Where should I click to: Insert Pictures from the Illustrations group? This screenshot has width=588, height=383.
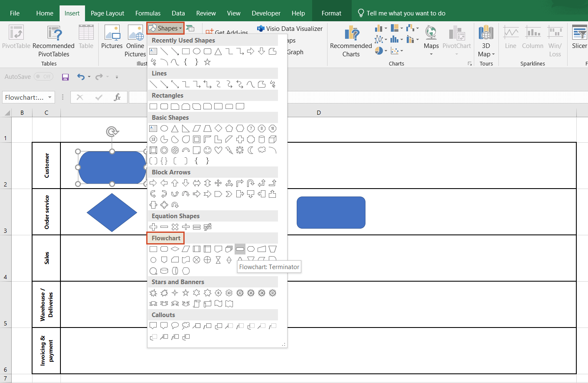112,40
